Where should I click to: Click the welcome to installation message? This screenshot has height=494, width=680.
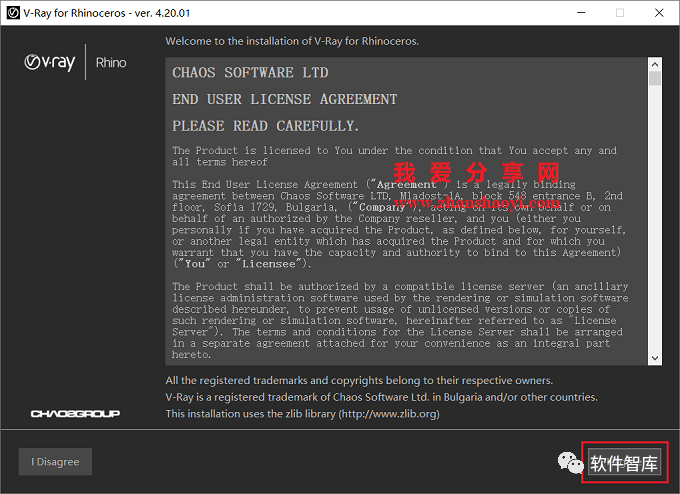click(x=292, y=41)
